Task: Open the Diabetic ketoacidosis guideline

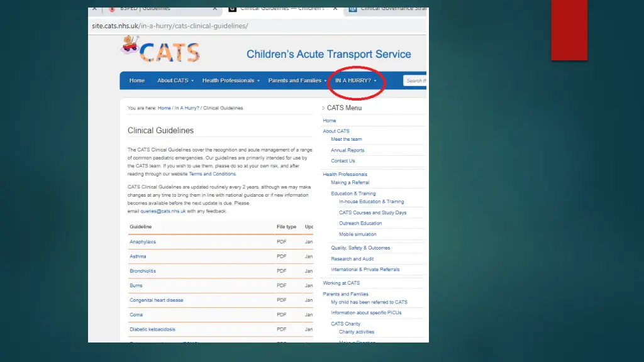Action: [152, 329]
